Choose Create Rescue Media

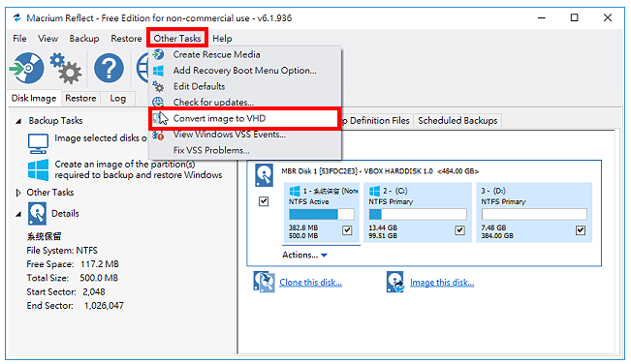click(x=244, y=54)
